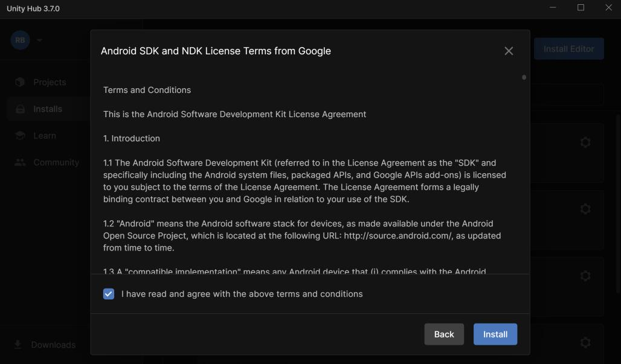Click the Install button
621x364 pixels.
coord(495,334)
